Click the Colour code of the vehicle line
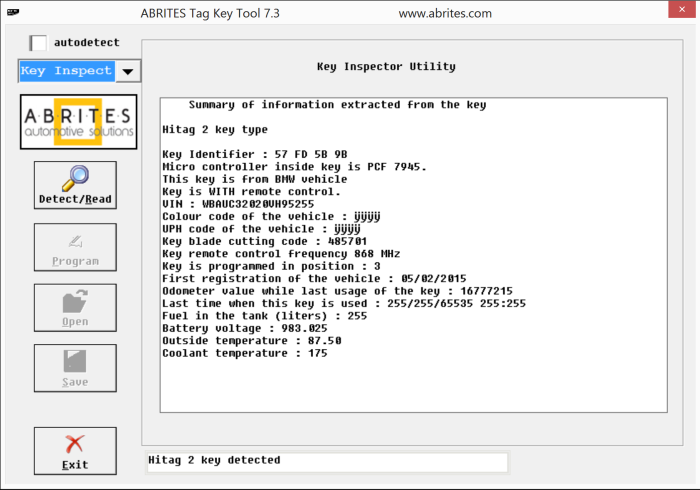The image size is (700, 490). (271, 217)
